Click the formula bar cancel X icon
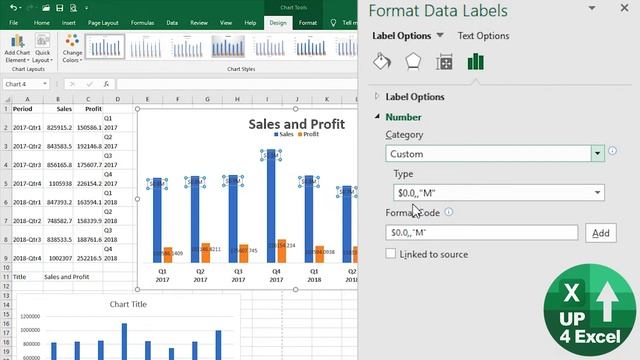Image resolution: width=640 pixels, height=360 pixels. point(72,84)
